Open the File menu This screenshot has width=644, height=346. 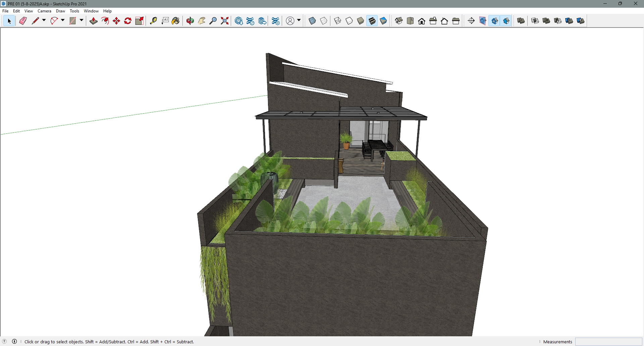pyautogui.click(x=5, y=11)
